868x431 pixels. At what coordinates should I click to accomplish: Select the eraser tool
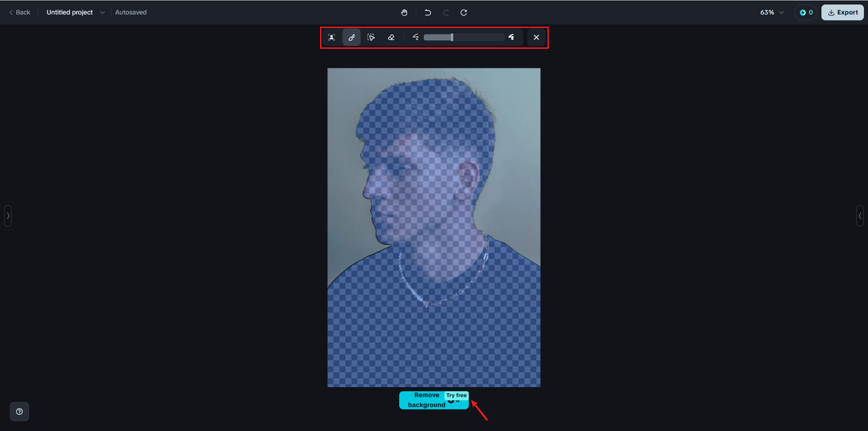391,37
